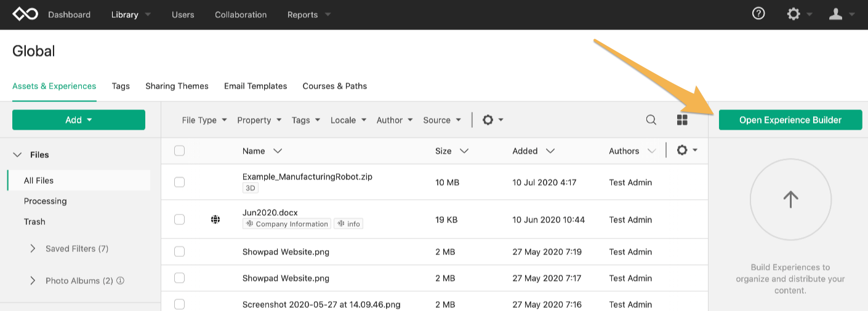The height and width of the screenshot is (311, 868).
Task: Open the Author filter dropdown
Action: coord(395,120)
